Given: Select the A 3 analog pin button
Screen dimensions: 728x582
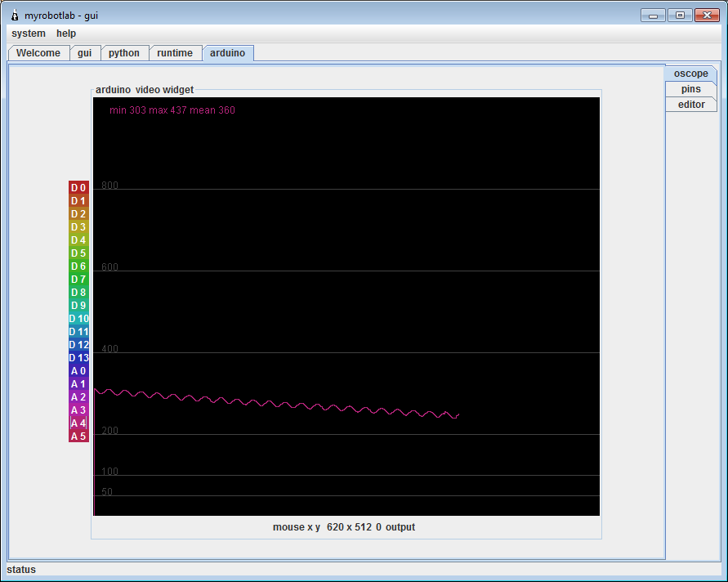Looking at the screenshot, I should pos(78,410).
